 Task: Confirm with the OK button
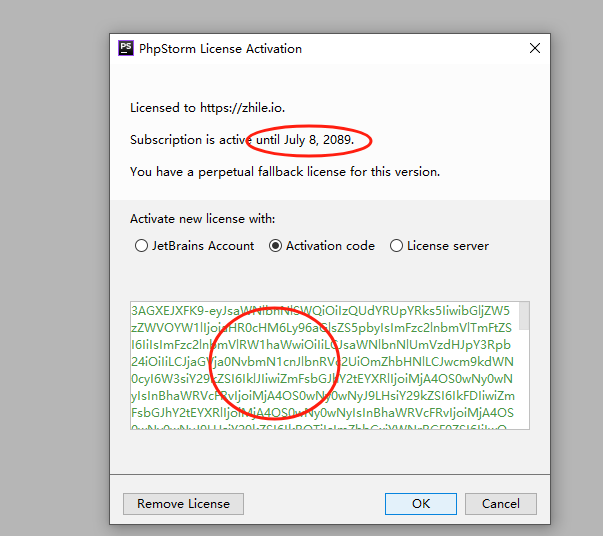tap(421, 504)
